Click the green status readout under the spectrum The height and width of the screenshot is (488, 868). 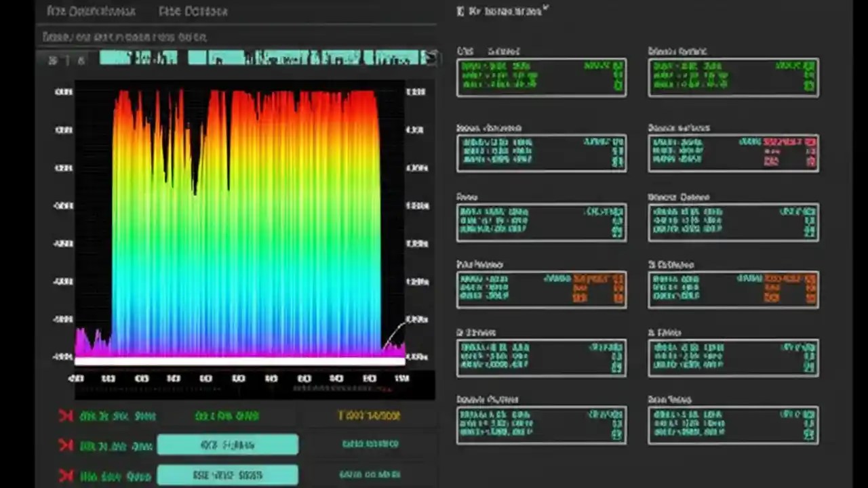point(227,415)
